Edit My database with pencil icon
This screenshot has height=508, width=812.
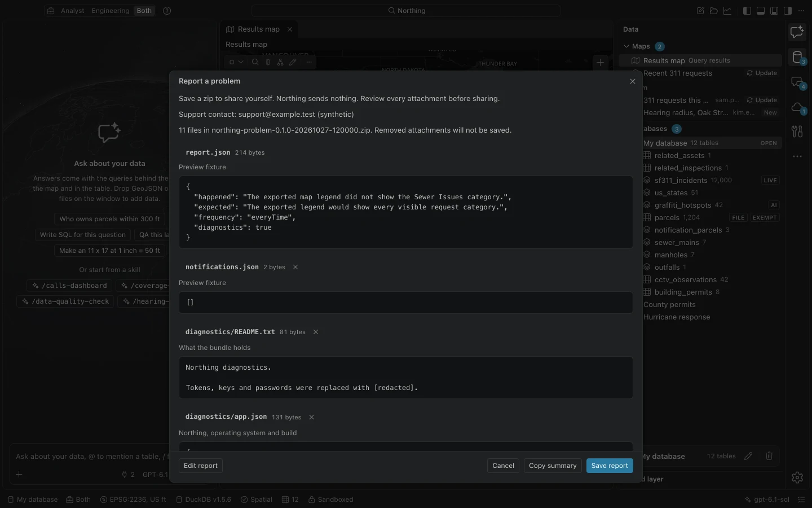(748, 456)
